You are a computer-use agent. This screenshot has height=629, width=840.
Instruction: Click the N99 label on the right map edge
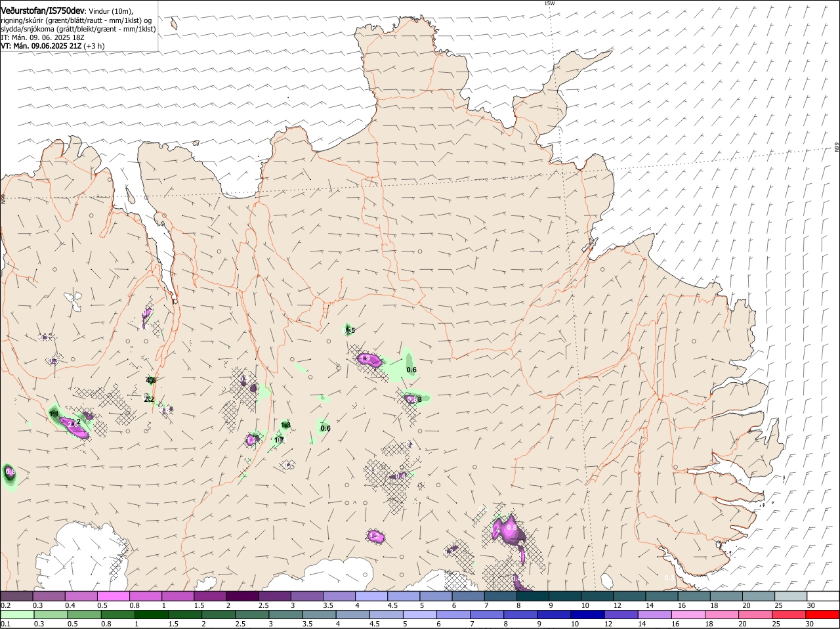tap(837, 148)
